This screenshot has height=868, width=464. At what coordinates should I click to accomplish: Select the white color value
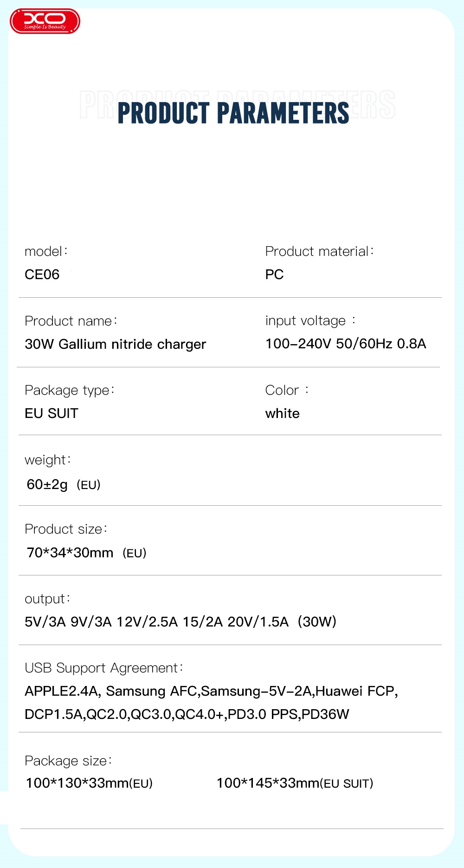[x=282, y=413]
